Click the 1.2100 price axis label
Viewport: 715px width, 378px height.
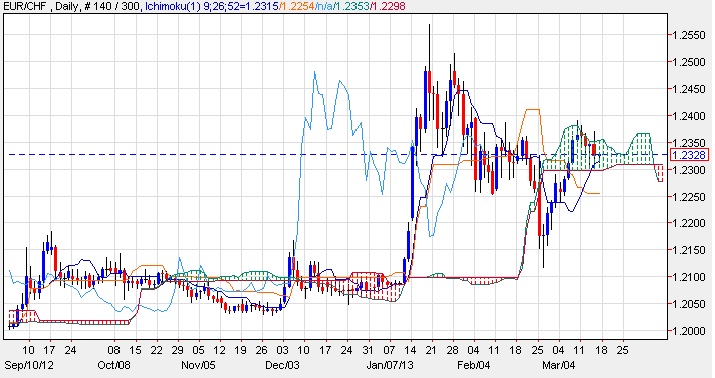(x=689, y=277)
